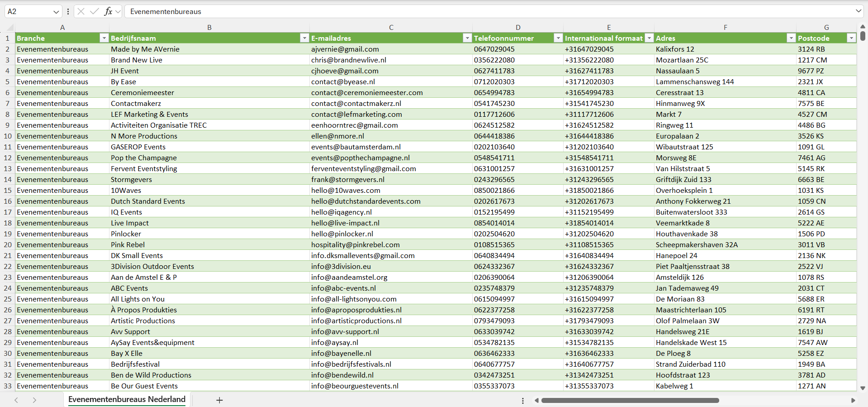Click the next sheet navigation arrow
868x407 pixels.
(34, 400)
